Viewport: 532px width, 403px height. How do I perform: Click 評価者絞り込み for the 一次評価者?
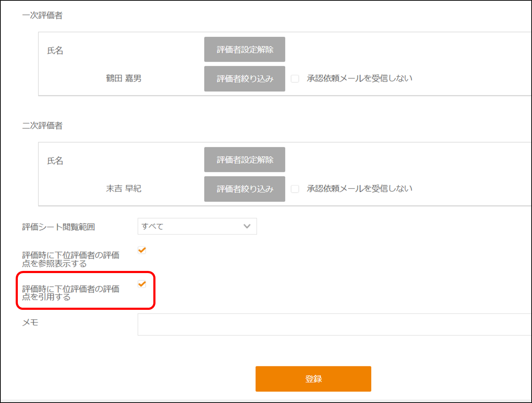tap(245, 79)
